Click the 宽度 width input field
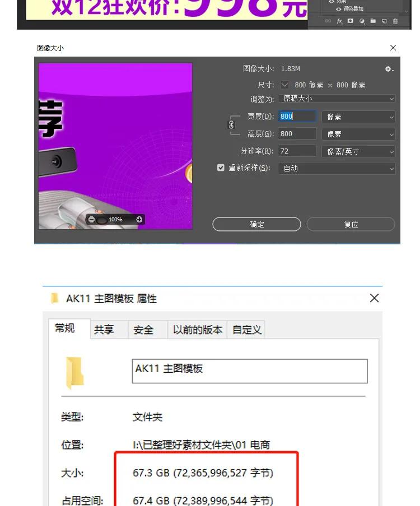Screen dimensions: 420x506 point(297,117)
